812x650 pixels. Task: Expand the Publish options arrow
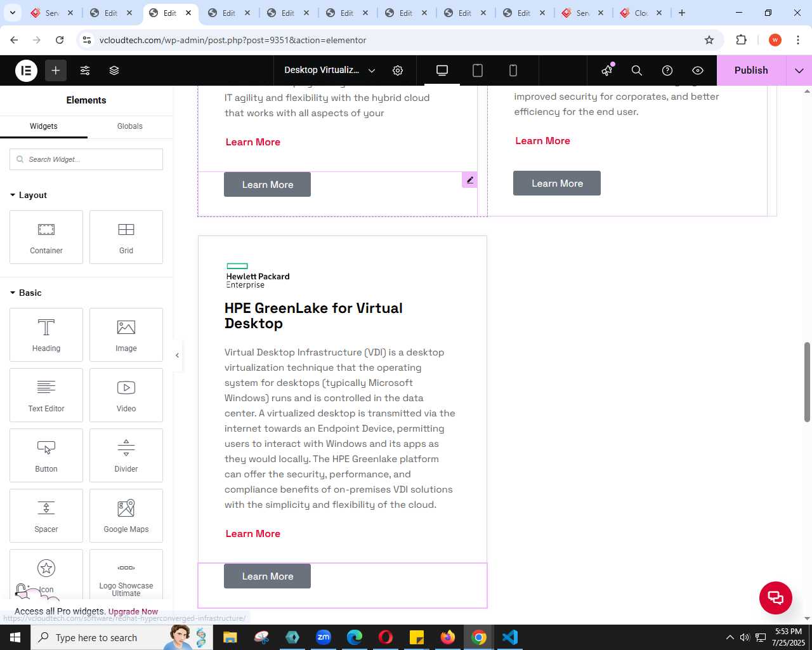pos(799,70)
